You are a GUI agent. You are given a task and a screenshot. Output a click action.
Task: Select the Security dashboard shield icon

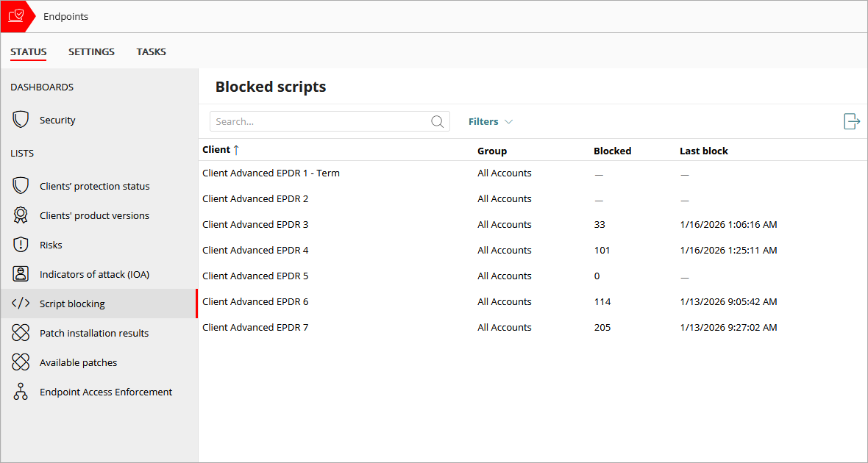(x=21, y=119)
